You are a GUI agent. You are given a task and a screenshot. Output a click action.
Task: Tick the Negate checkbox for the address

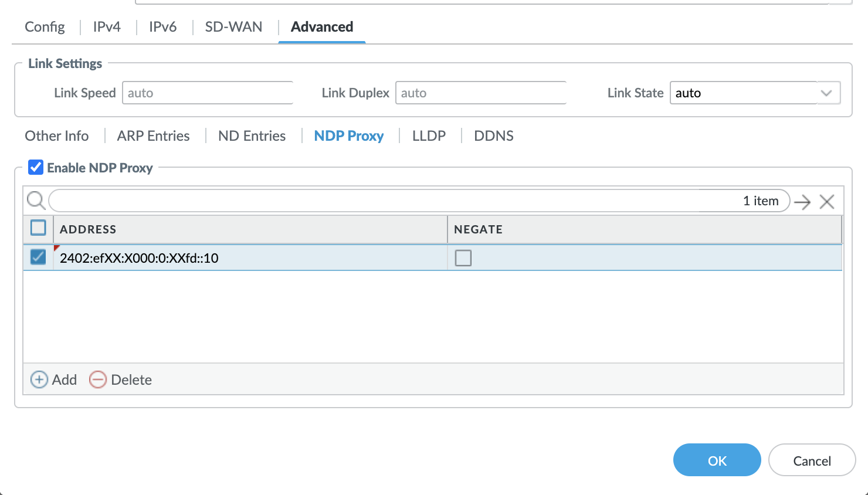coord(463,258)
